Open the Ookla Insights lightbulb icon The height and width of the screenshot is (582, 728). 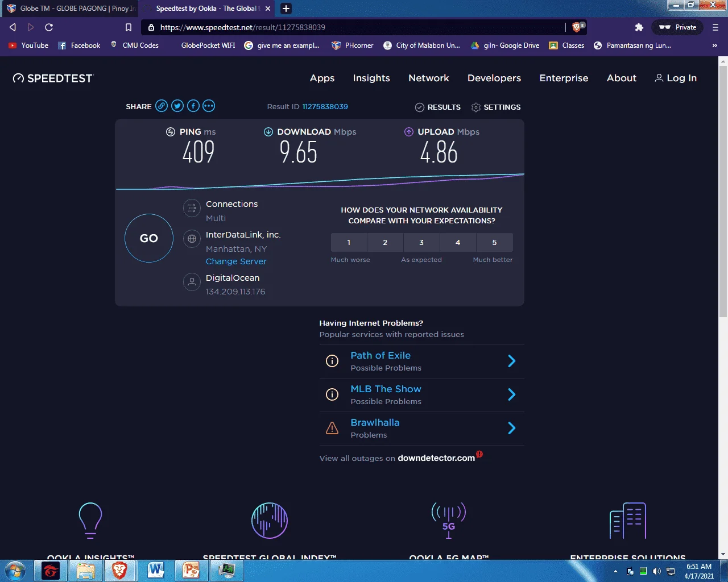(x=90, y=520)
